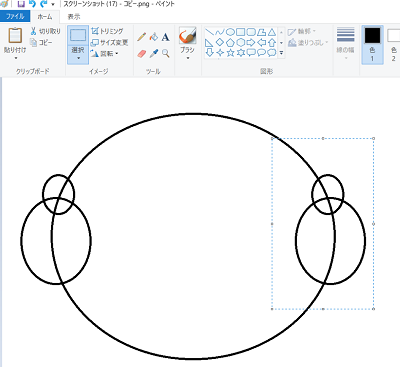Open the ファイル menu tab
The height and width of the screenshot is (367, 400).
[15, 16]
